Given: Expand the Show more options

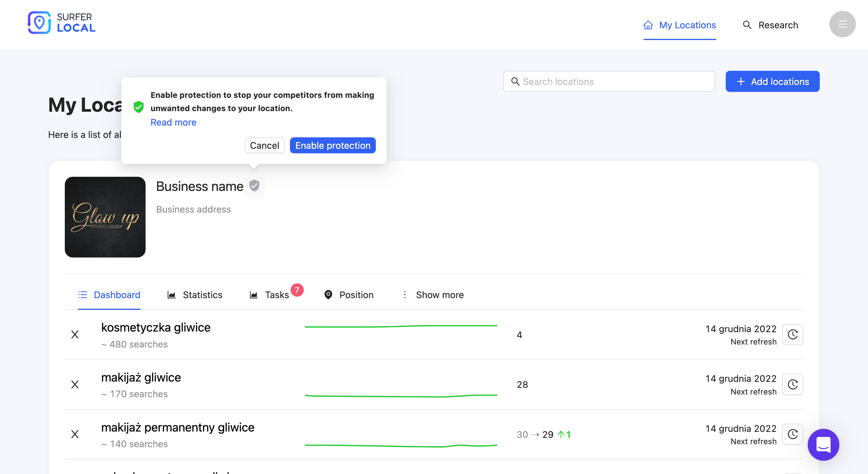Looking at the screenshot, I should pyautogui.click(x=433, y=295).
